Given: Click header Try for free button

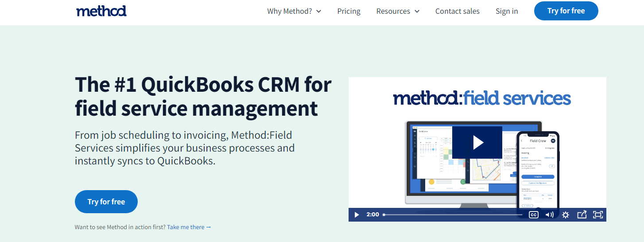Looking at the screenshot, I should pyautogui.click(x=566, y=11).
